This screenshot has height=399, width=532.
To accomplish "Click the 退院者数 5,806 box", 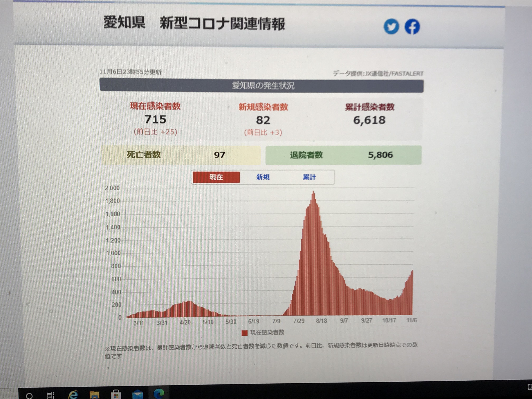I will pyautogui.click(x=343, y=155).
